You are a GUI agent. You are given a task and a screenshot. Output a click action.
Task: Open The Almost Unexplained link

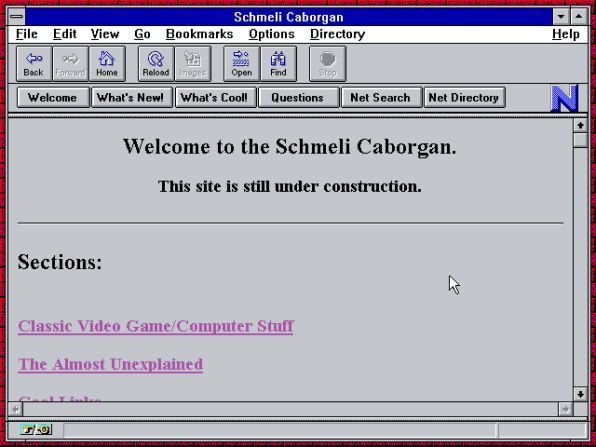(x=110, y=365)
